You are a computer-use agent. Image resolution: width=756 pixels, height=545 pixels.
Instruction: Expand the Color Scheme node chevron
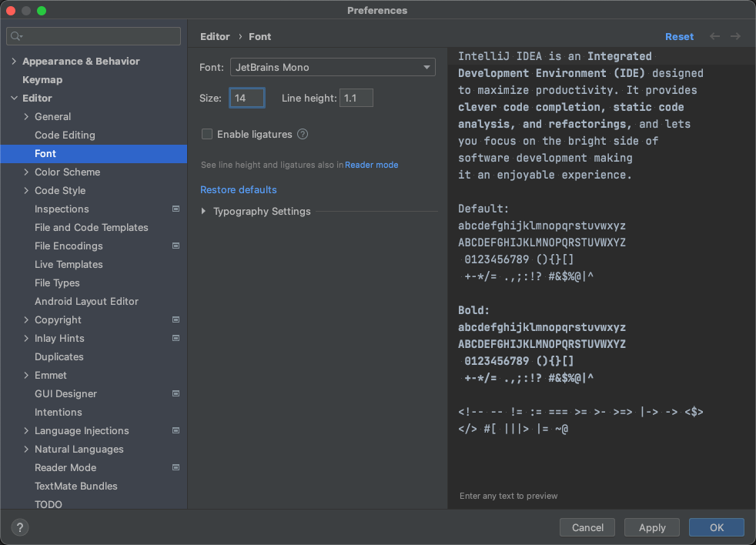[x=26, y=172]
